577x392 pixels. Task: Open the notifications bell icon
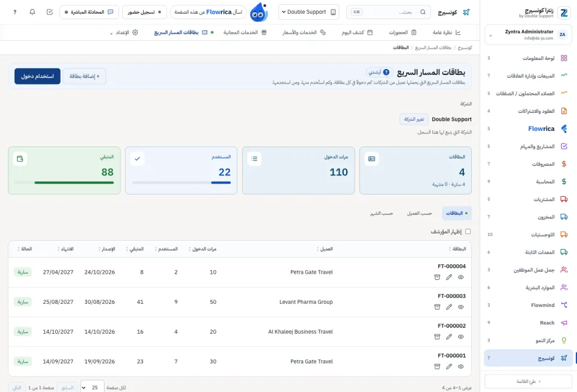pos(32,12)
